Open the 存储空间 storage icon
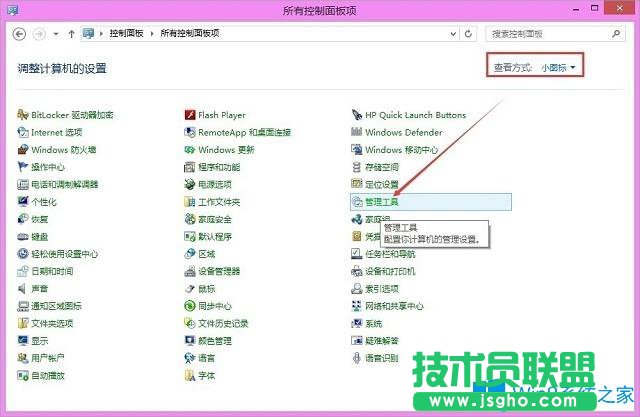The height and width of the screenshot is (417, 640). (x=357, y=167)
